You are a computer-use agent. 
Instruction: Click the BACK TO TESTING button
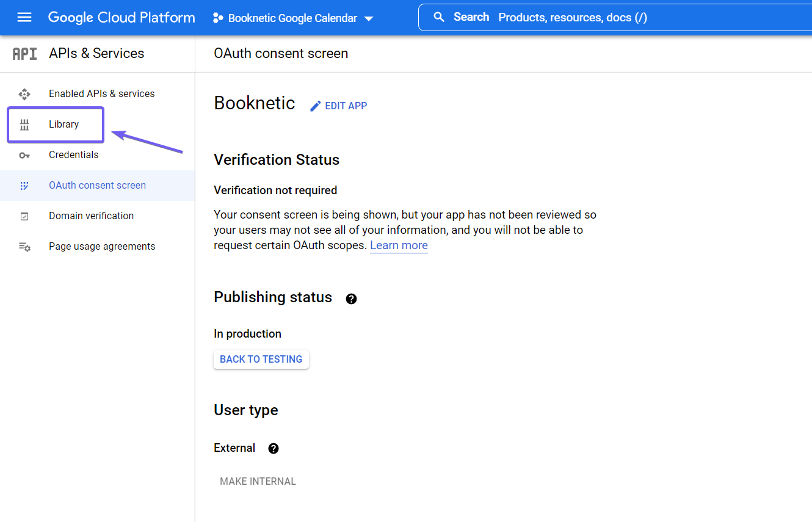pyautogui.click(x=261, y=359)
